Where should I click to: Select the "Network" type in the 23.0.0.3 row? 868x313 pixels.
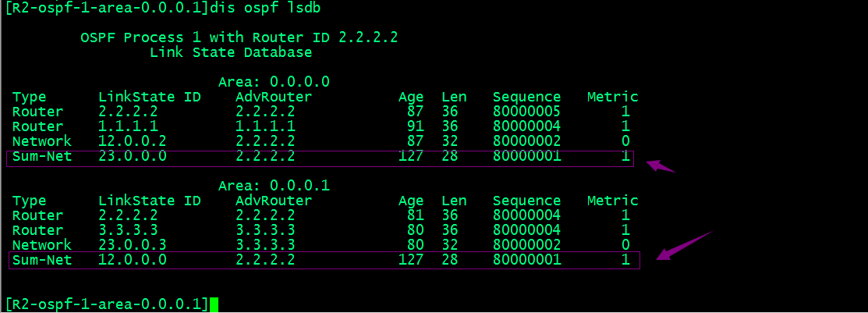click(x=42, y=244)
